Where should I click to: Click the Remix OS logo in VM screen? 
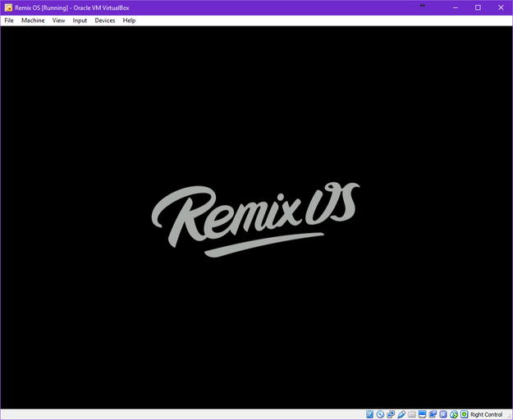(x=255, y=218)
